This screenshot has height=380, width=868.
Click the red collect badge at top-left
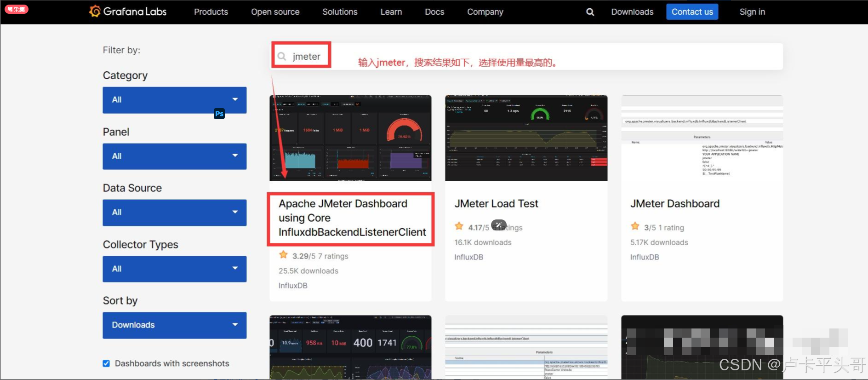(x=17, y=9)
